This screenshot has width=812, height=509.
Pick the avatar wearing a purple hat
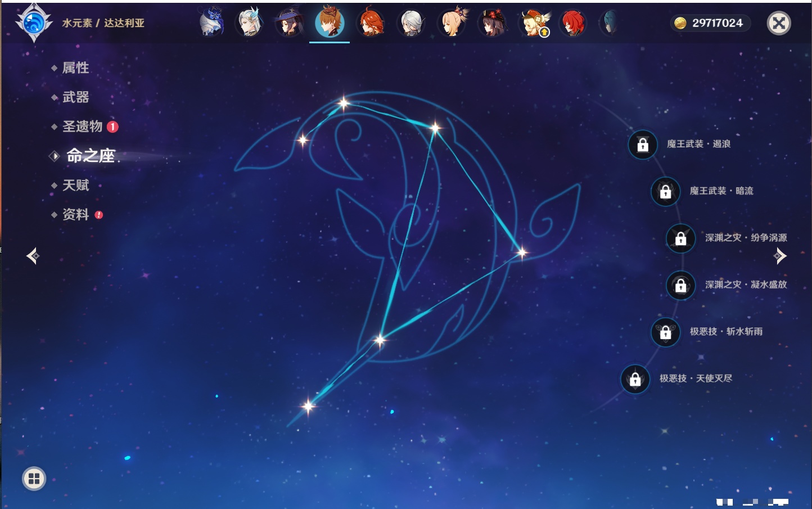click(x=289, y=24)
